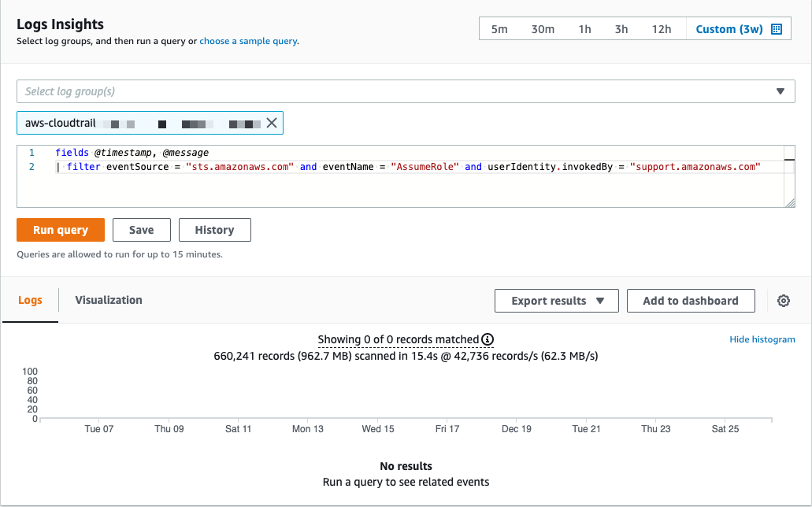This screenshot has width=812, height=507.
Task: Hide the histogram
Action: [762, 339]
